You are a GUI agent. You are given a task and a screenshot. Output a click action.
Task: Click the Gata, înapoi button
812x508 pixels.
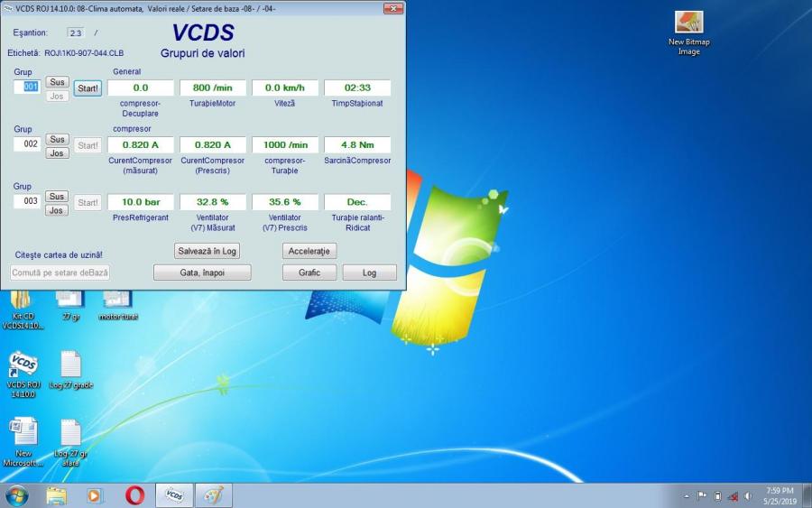coord(201,272)
